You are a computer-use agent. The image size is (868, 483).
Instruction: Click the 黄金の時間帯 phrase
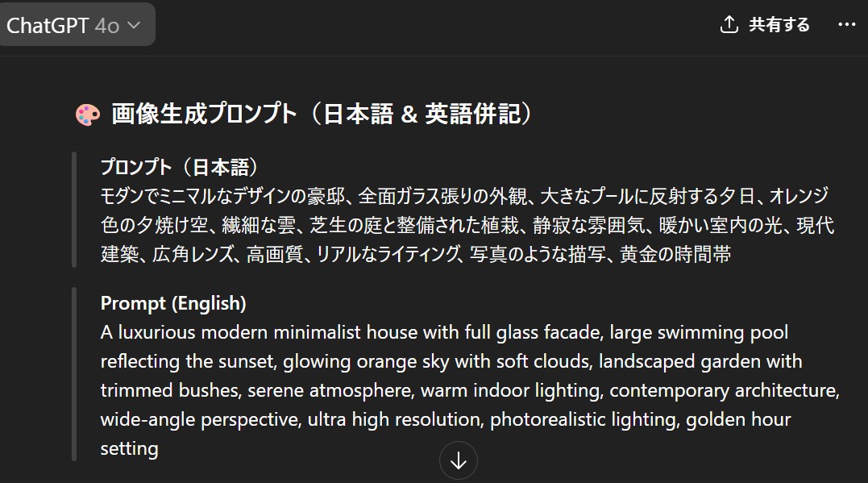(x=675, y=254)
